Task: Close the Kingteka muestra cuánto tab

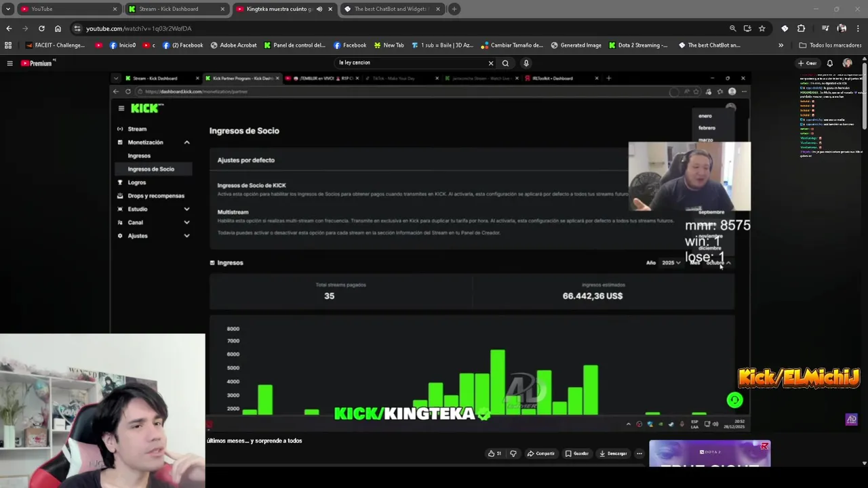Action: tap(330, 9)
